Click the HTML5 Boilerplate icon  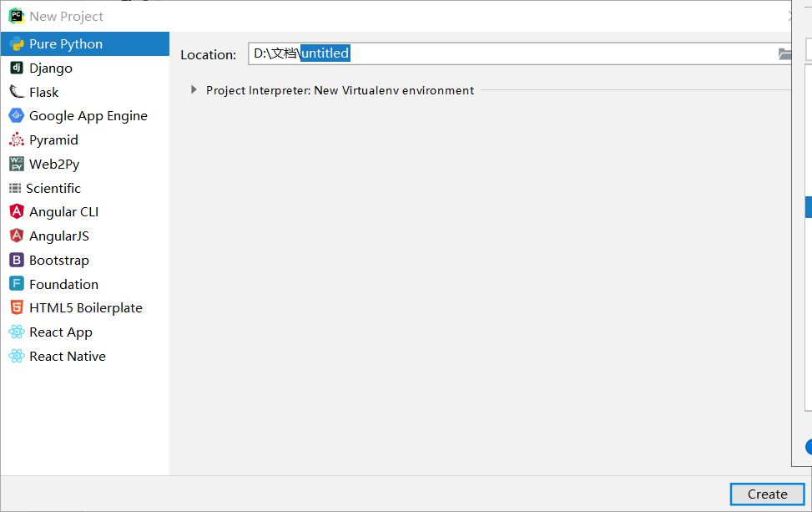17,308
